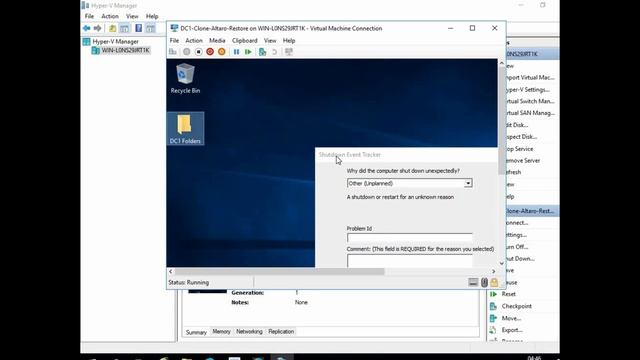Click the scroll-left arrow of VM view
The height and width of the screenshot is (360, 640).
(171, 271)
